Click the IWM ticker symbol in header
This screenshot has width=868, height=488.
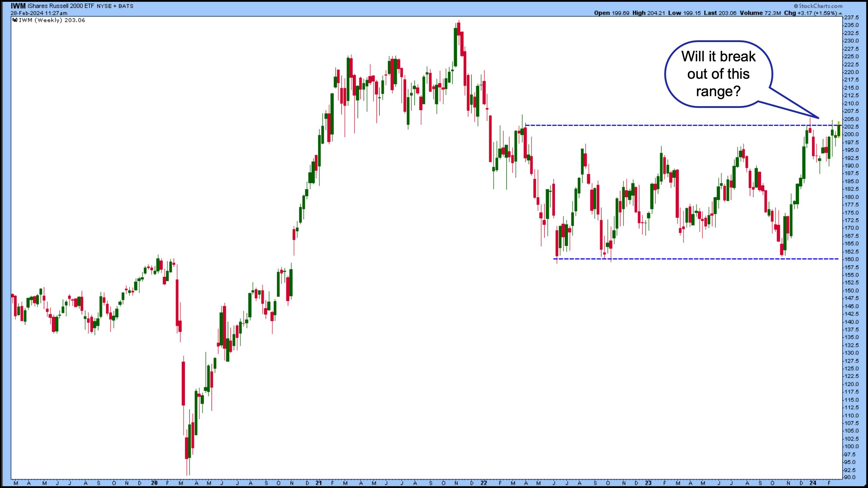click(x=18, y=6)
